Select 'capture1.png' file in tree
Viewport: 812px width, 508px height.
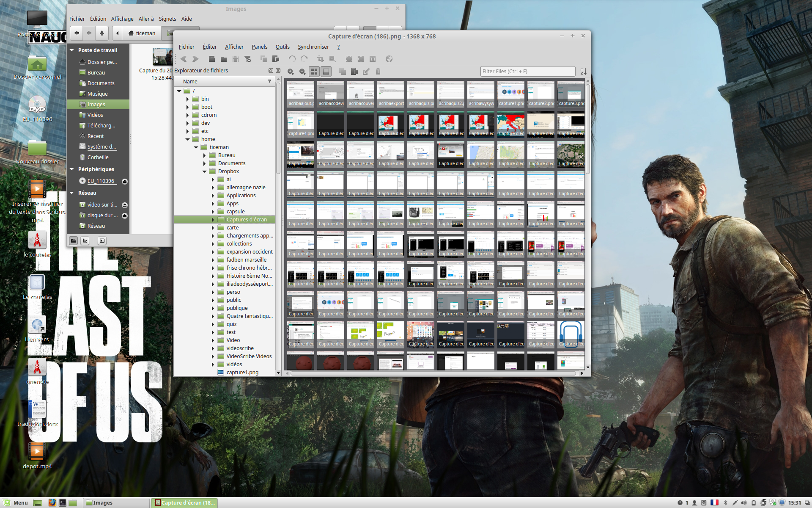coord(242,373)
